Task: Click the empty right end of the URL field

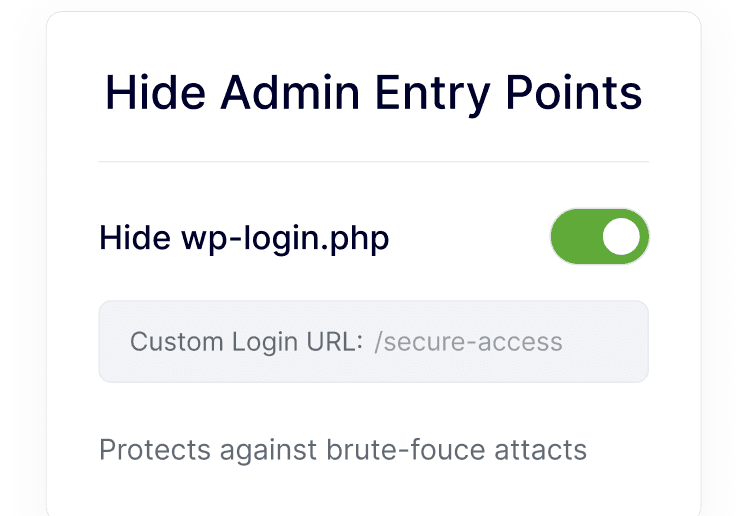Action: tap(610, 342)
